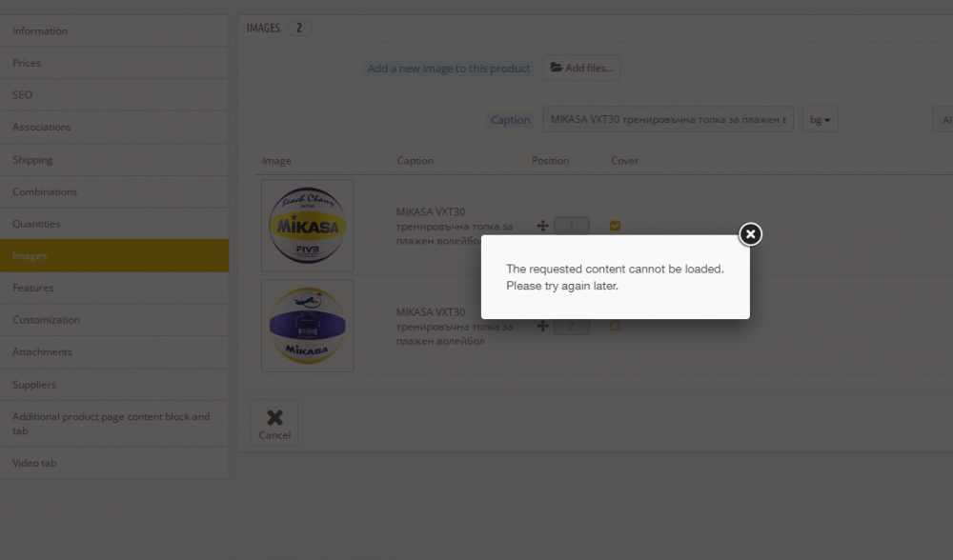Click the second Mikasa ball thumbnail
The height and width of the screenshot is (560, 953).
(308, 326)
